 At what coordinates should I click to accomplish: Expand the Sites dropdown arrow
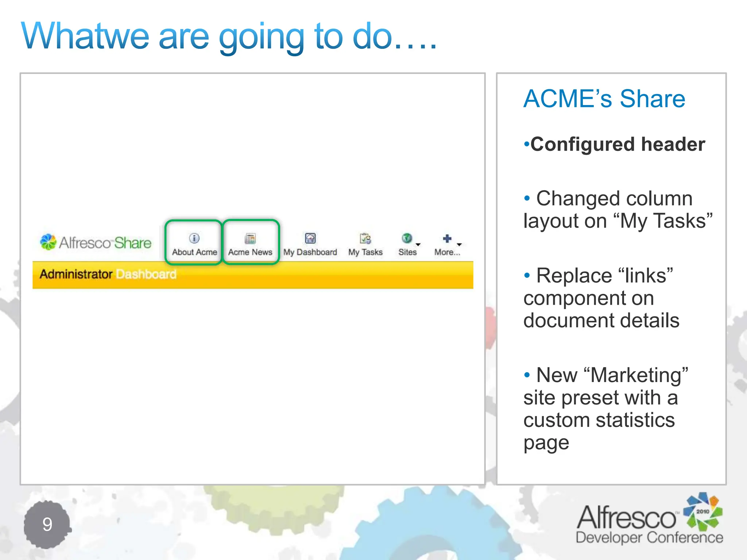click(418, 245)
